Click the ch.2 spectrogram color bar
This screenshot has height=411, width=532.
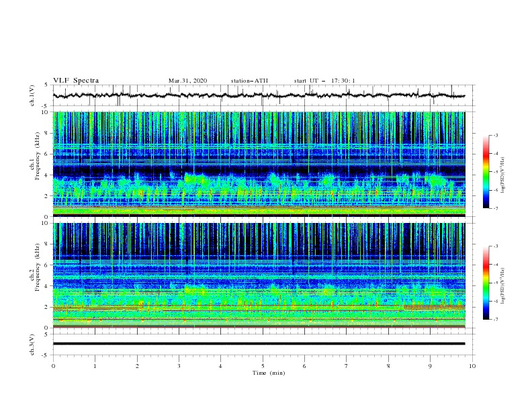[486, 283]
